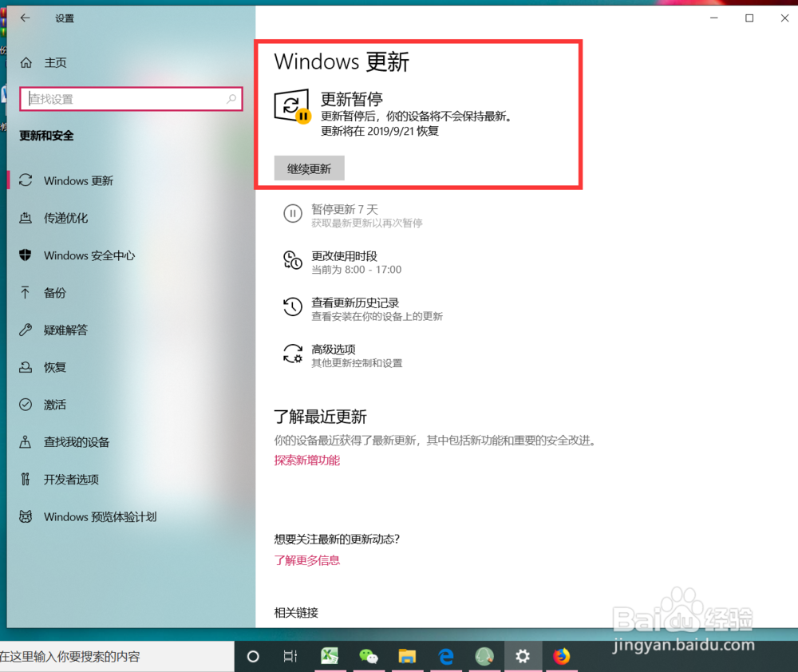Open 更改使用时段 settings
The image size is (798, 672).
335,256
